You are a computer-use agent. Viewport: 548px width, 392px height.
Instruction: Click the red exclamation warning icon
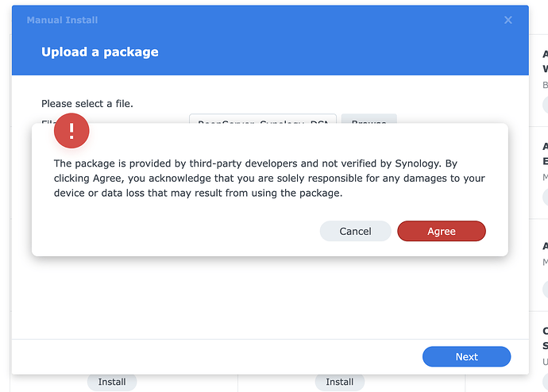click(71, 131)
